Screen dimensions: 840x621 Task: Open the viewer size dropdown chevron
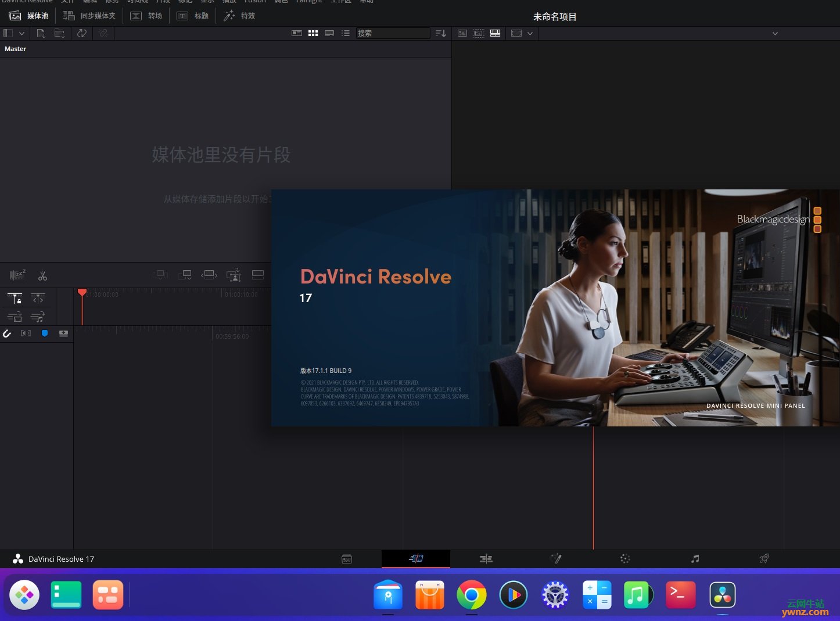[x=530, y=34]
